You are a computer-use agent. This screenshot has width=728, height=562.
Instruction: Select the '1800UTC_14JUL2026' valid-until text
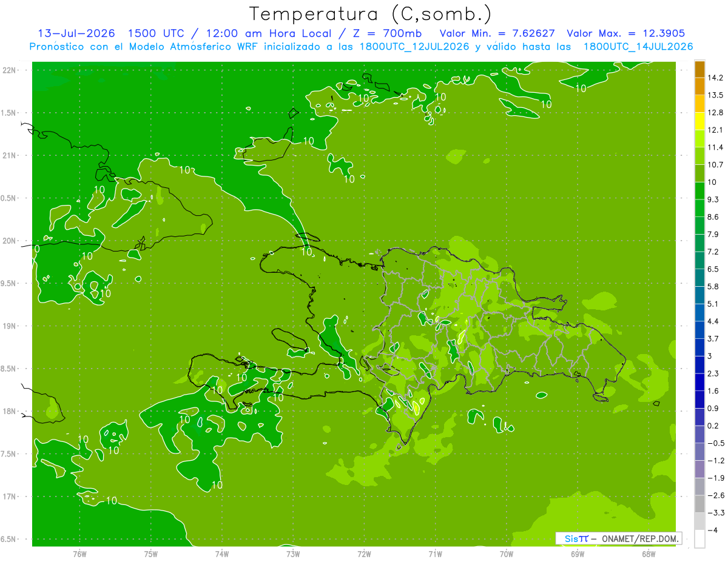(638, 47)
